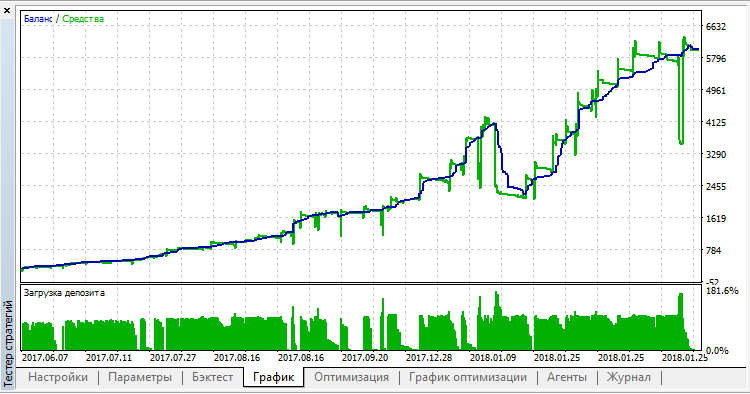Click the 3290 axis value
750x394 pixels.
[x=716, y=154]
